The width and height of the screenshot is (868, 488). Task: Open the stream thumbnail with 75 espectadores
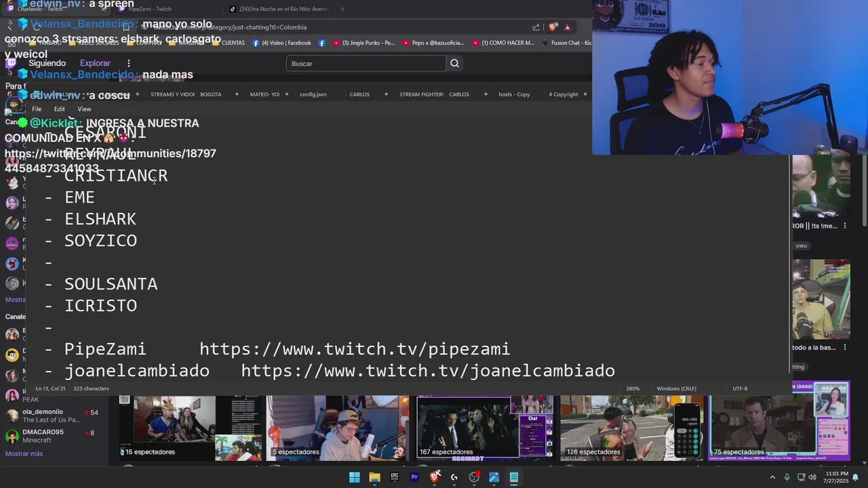click(778, 428)
